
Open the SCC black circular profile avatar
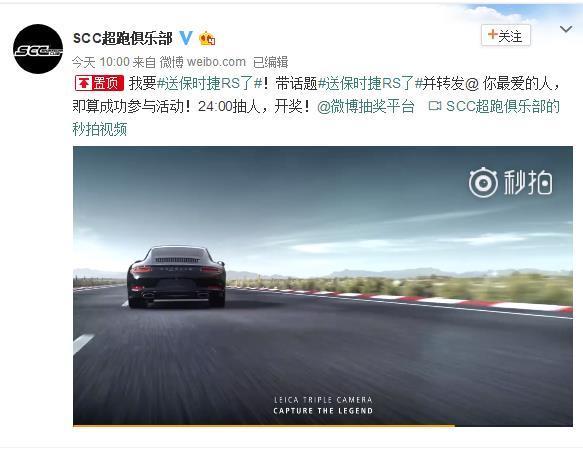[38, 49]
